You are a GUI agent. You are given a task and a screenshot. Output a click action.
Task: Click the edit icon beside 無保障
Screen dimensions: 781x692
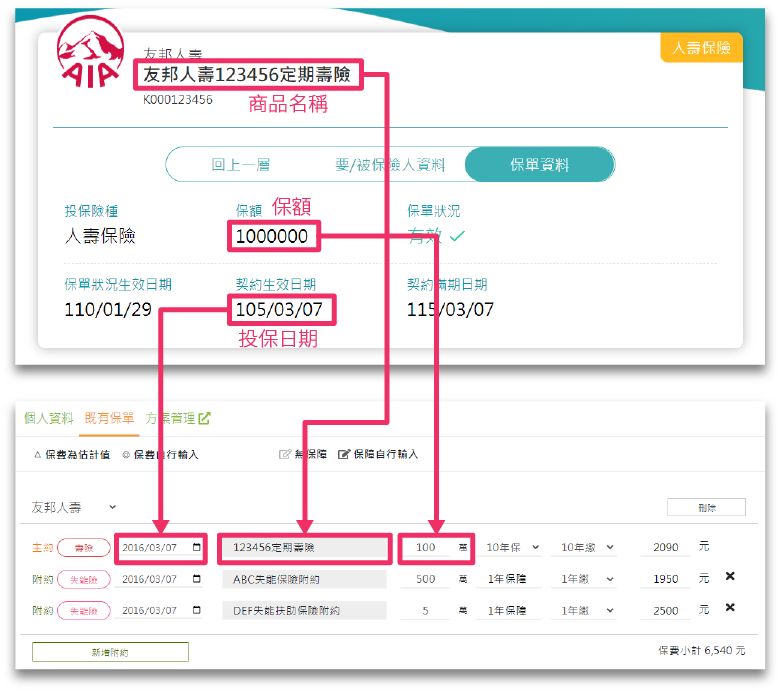[285, 454]
